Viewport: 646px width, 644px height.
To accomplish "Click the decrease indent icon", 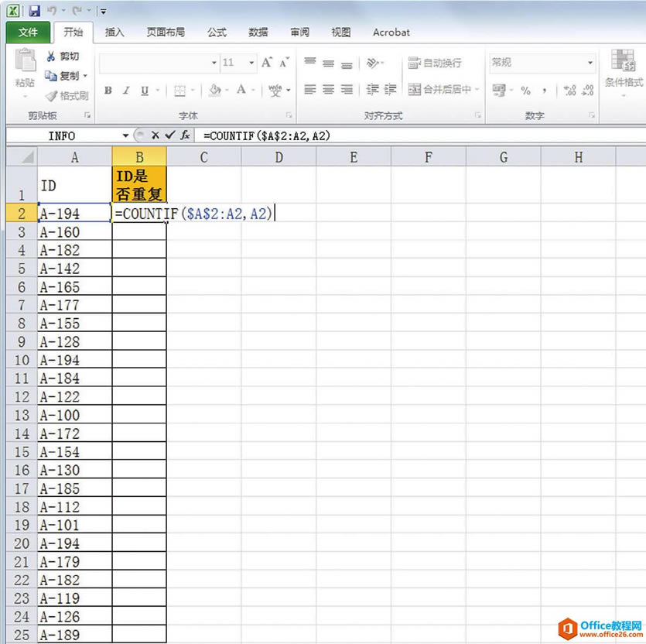I will click(372, 89).
